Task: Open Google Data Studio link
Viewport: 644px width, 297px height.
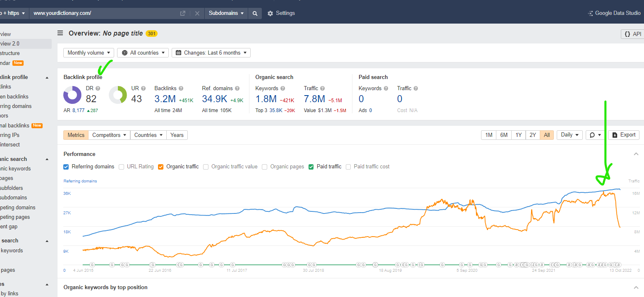Action: (x=615, y=13)
